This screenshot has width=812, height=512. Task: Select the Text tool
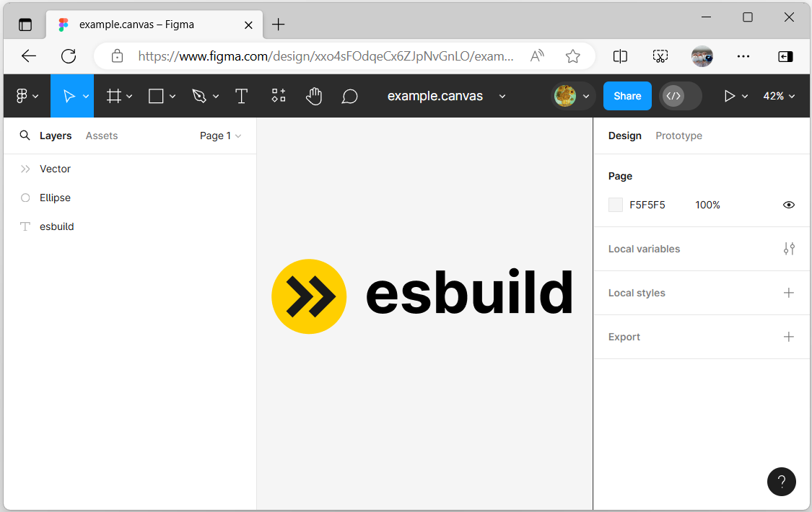[x=241, y=96]
